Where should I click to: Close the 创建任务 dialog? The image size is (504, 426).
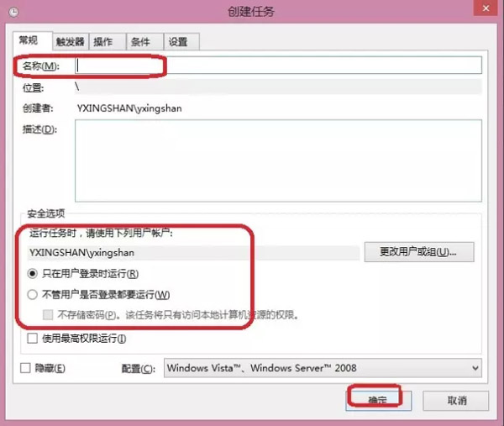point(486,8)
